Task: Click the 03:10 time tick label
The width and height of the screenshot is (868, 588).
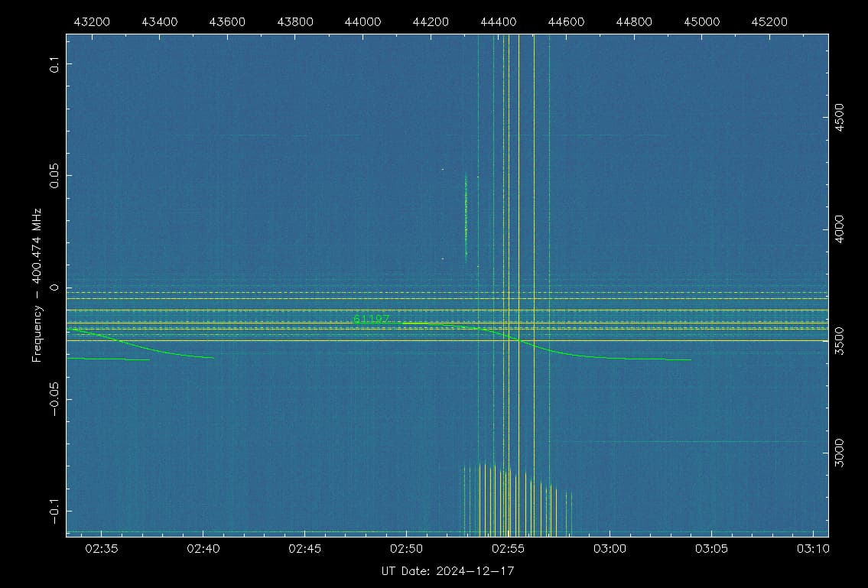Action: [813, 549]
